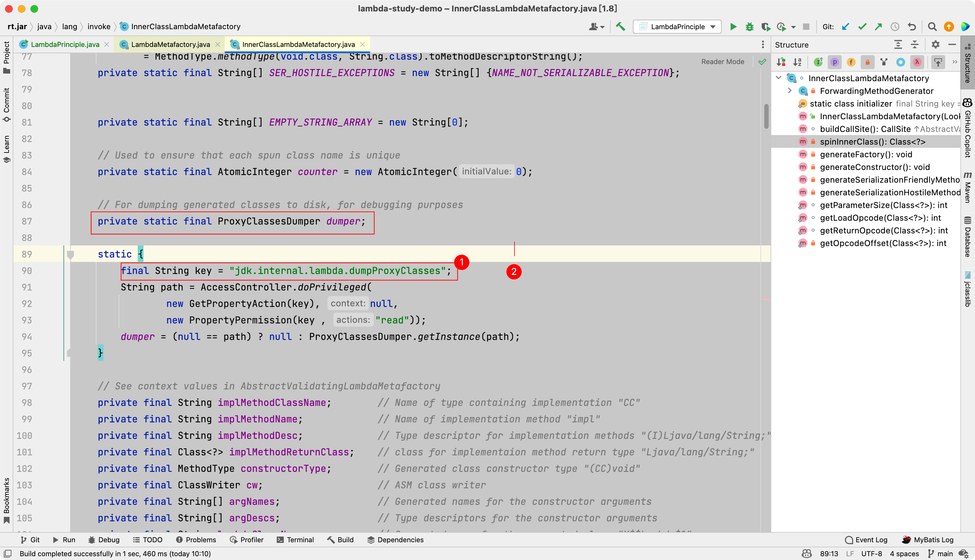Viewport: 975px width, 560px height.
Task: Open the Terminal tool window tab
Action: (295, 540)
